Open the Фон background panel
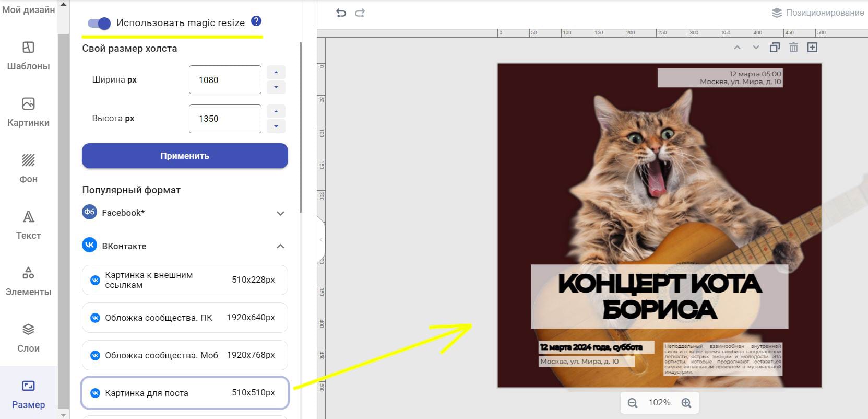 pos(28,169)
